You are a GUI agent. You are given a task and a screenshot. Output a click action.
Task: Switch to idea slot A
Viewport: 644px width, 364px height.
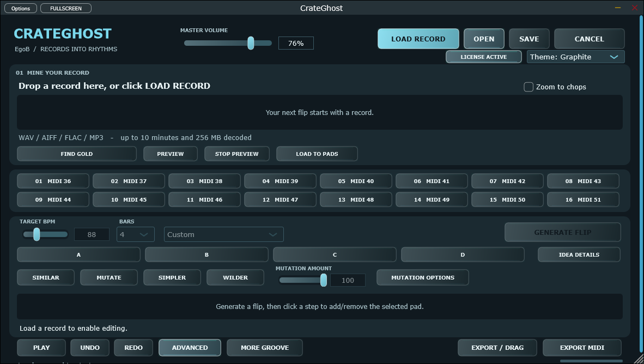(78, 254)
